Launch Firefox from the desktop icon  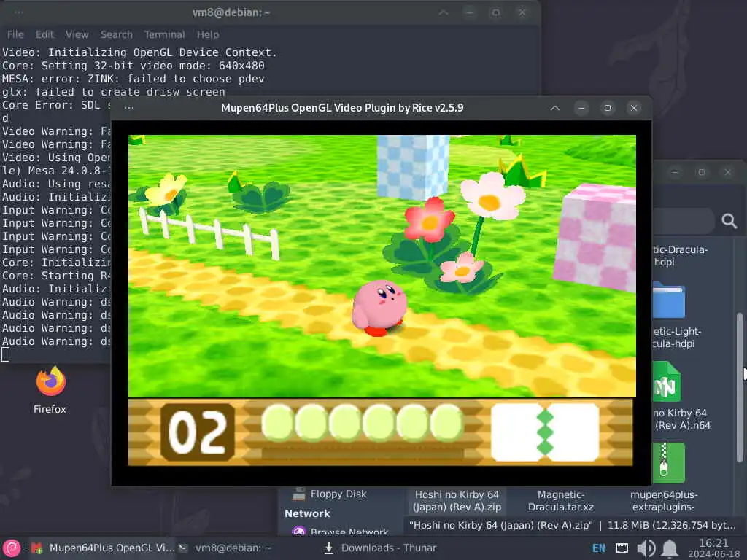tap(50, 389)
